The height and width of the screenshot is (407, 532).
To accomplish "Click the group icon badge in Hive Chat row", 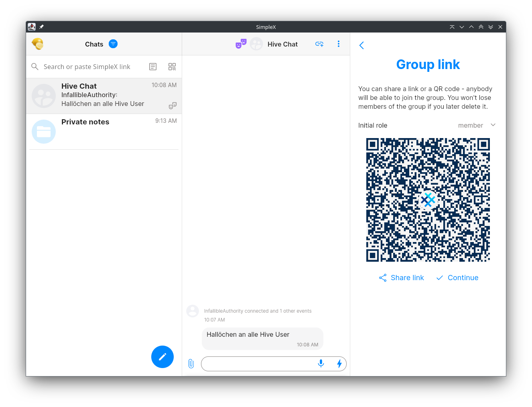I will [x=173, y=106].
